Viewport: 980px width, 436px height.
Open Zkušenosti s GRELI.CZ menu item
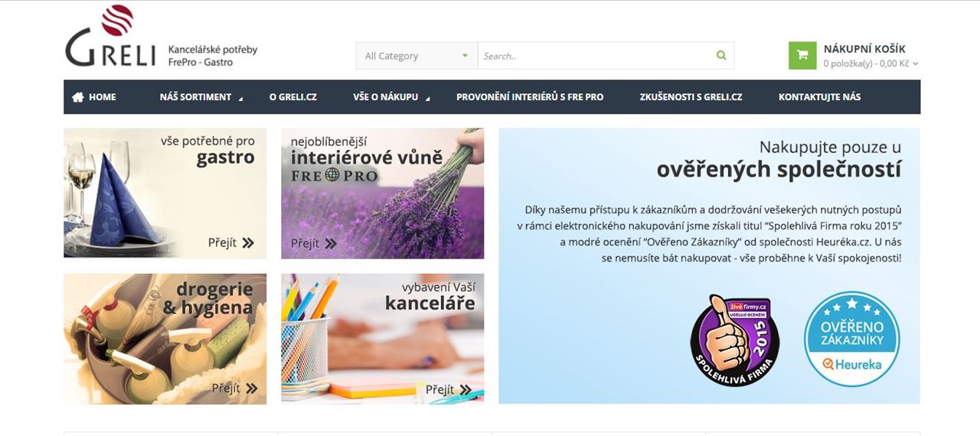691,97
